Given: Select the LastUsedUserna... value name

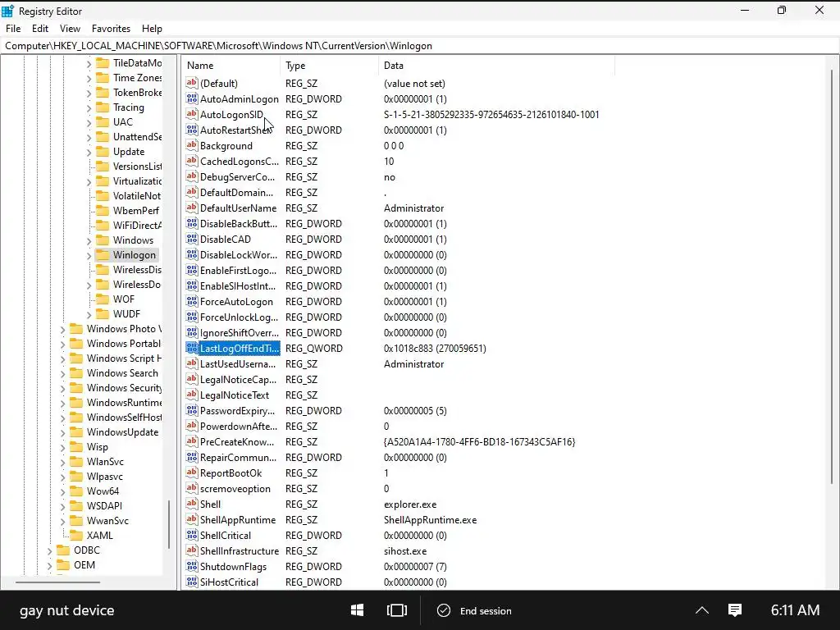Looking at the screenshot, I should coord(238,363).
